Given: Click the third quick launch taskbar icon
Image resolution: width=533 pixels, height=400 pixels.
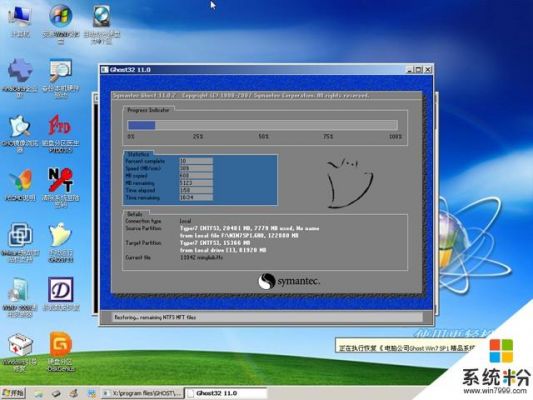Looking at the screenshot, I should click(x=74, y=394).
